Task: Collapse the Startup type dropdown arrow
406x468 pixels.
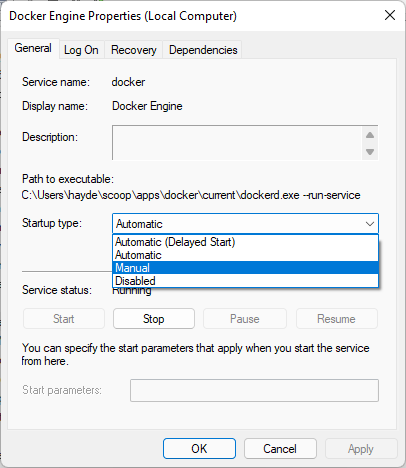Action: [x=370, y=224]
